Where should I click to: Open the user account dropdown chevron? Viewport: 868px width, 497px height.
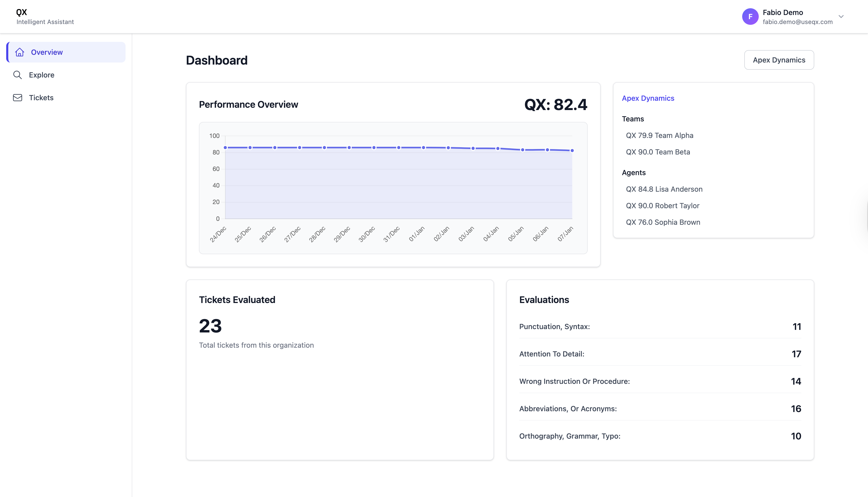841,16
